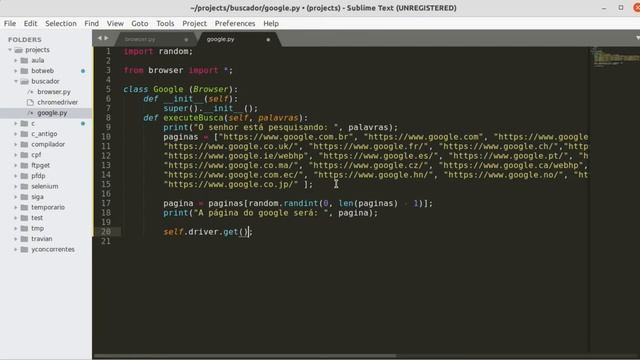This screenshot has width=640, height=360.
Task: Switch to the browser.py tab
Action: coord(140,39)
